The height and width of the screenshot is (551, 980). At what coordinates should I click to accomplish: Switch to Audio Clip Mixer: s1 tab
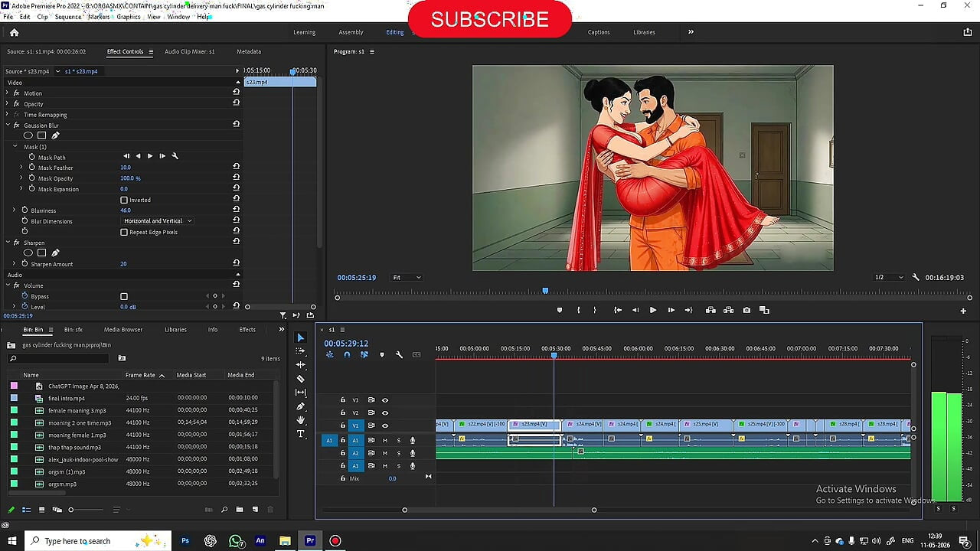[190, 51]
